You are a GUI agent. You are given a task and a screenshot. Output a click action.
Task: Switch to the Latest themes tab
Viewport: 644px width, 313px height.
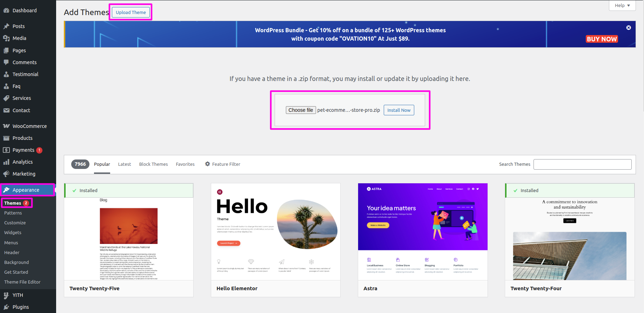(125, 164)
